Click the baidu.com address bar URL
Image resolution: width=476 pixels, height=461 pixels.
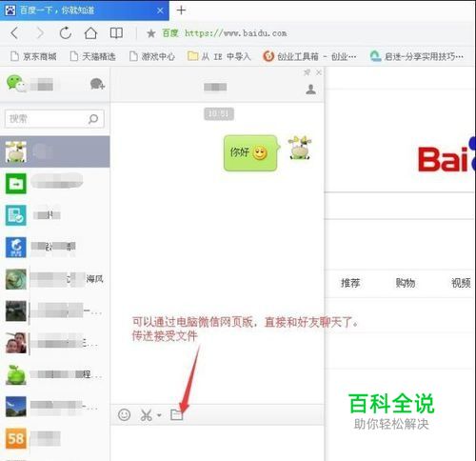[x=236, y=33]
